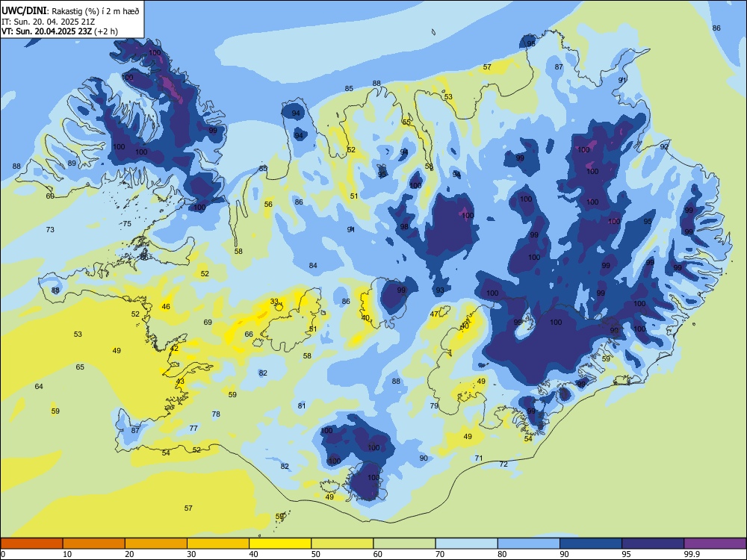Click the humidity value '71' on the map
The image size is (747, 560).
tap(479, 458)
